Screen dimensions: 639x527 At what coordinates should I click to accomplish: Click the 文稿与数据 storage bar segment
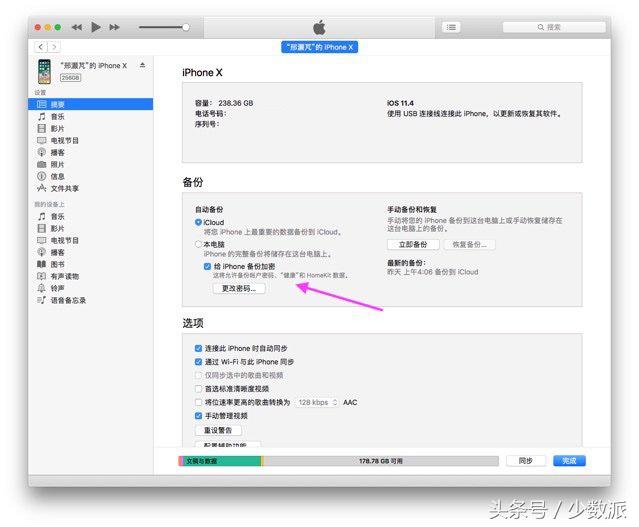click(222, 461)
